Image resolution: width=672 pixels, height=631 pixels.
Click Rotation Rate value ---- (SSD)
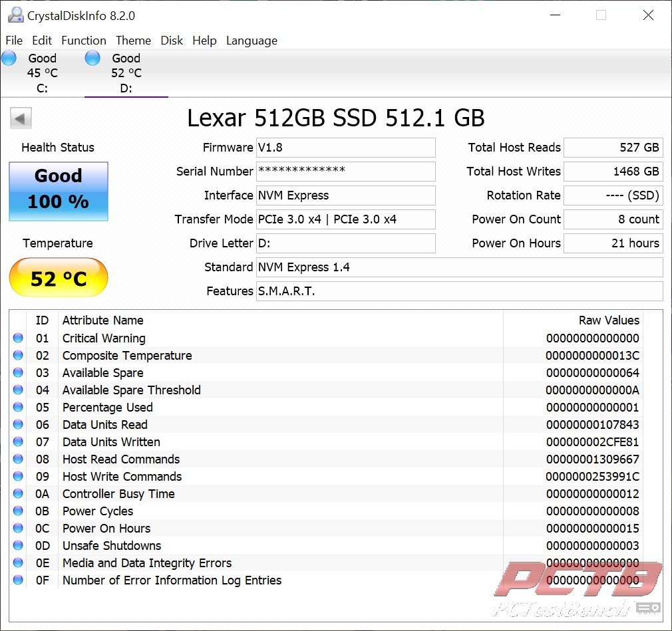point(613,195)
